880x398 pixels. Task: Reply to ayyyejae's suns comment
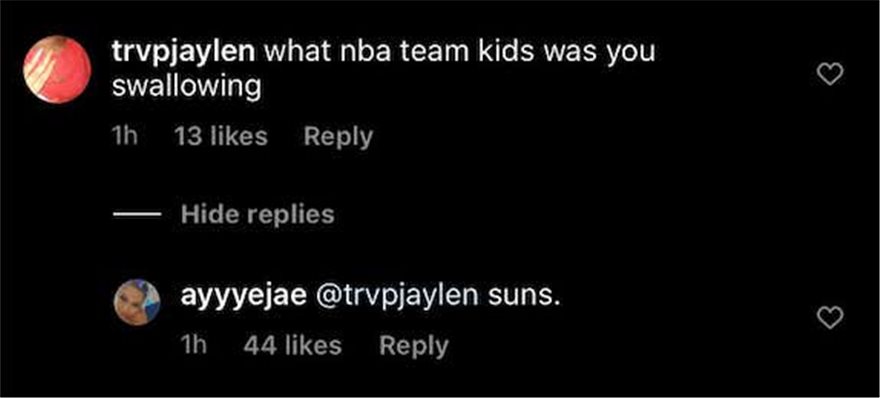(414, 345)
